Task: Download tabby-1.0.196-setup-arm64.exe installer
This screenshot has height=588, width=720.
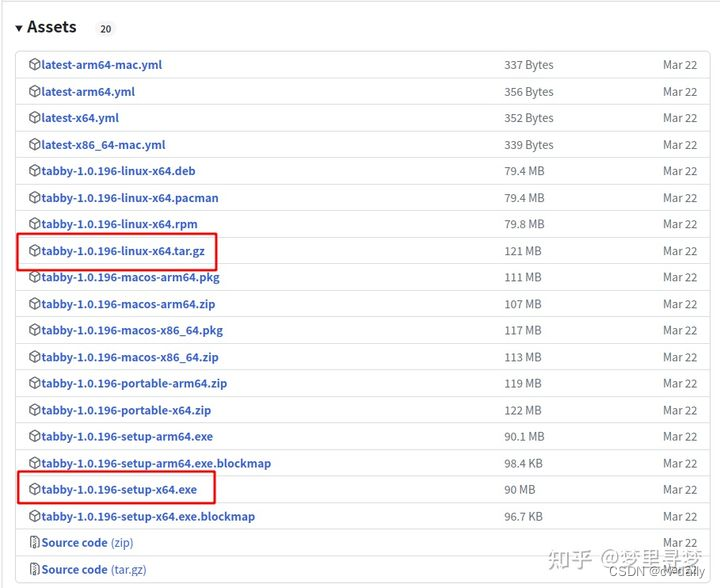Action: [127, 437]
